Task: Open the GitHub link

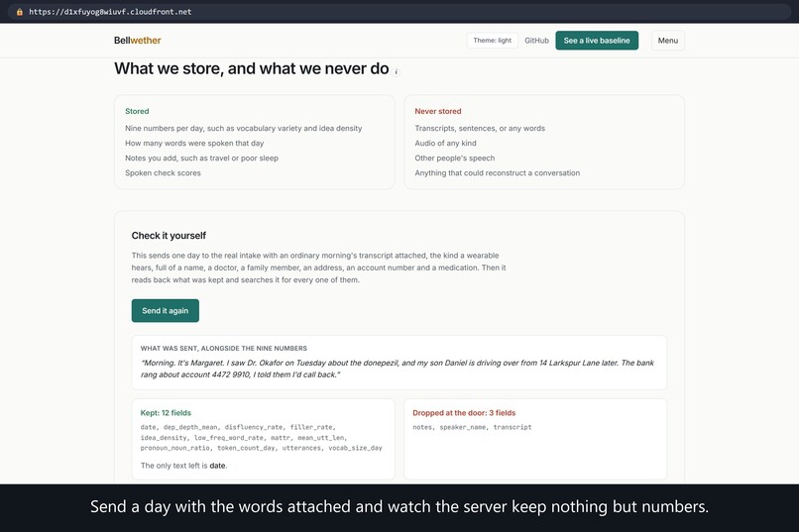Action: coord(536,41)
